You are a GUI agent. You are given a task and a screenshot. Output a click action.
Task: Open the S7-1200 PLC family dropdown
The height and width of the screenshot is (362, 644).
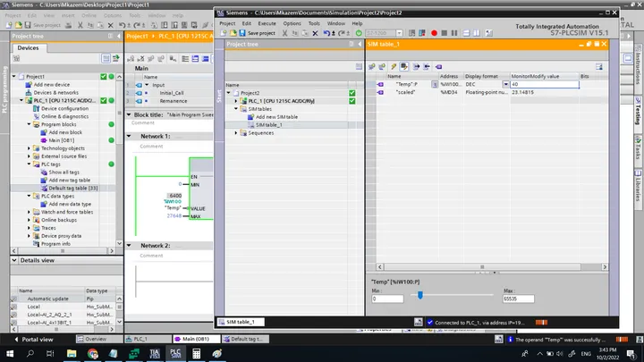[x=399, y=33]
